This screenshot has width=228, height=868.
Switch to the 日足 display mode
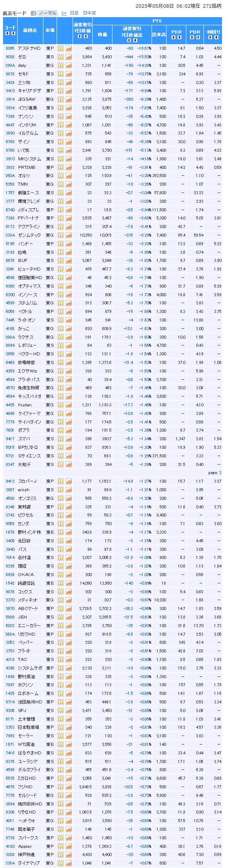[x=74, y=13]
